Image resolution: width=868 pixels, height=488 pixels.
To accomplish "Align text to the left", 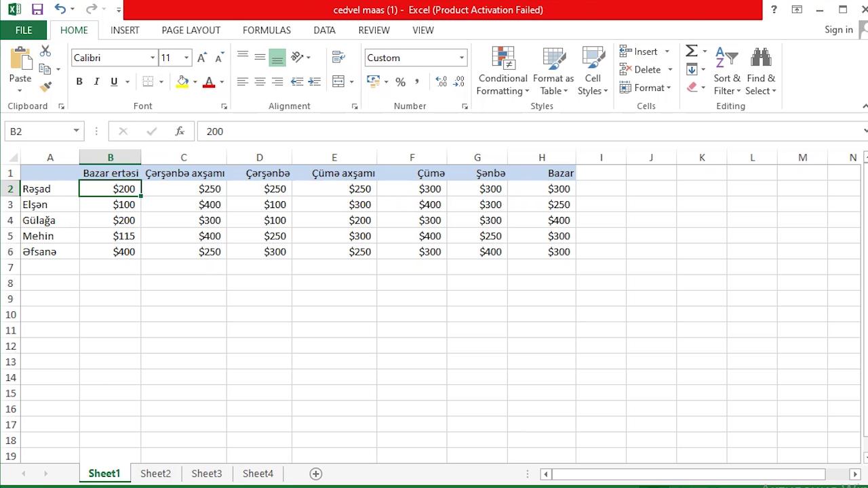I will click(x=242, y=81).
